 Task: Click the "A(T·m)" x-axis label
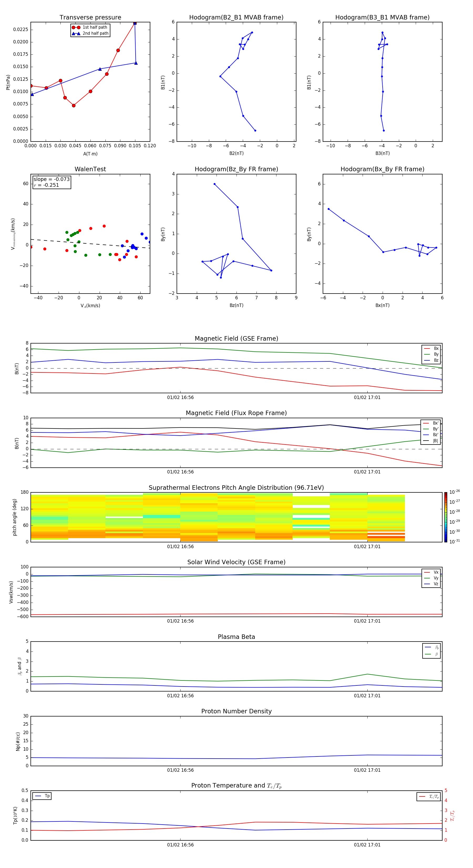click(x=90, y=154)
